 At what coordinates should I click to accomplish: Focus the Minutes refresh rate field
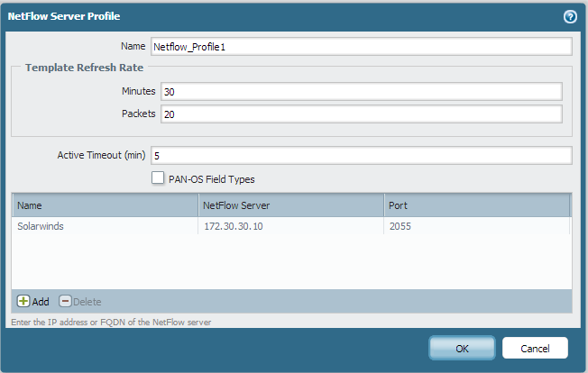click(x=361, y=91)
